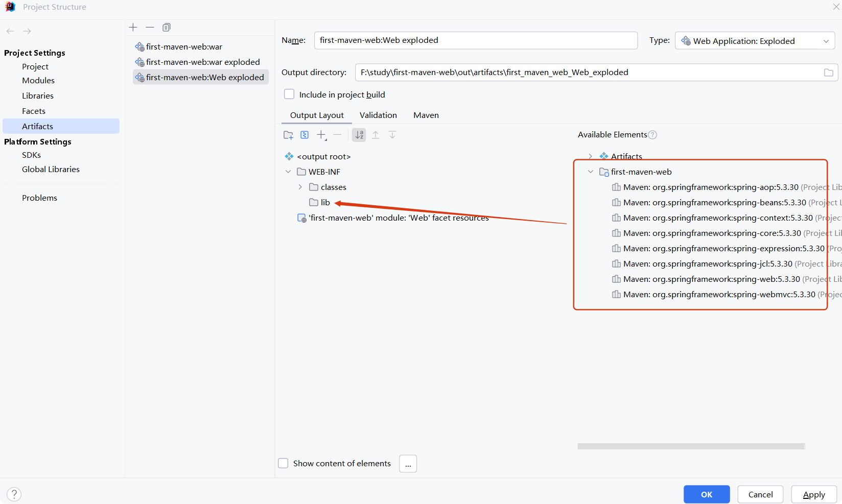Image resolution: width=842 pixels, height=504 pixels.
Task: Collapse the WEB-INF folder node
Action: coord(288,172)
